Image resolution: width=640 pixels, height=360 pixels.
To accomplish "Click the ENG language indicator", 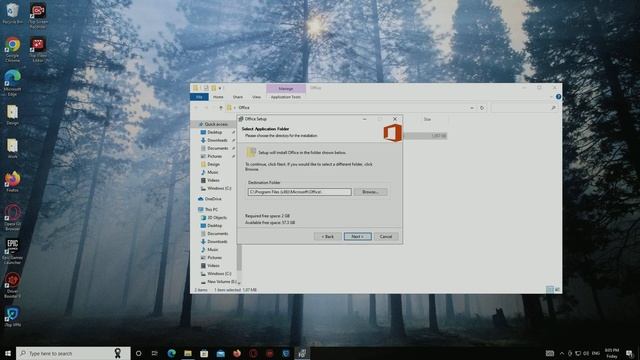I will tap(596, 353).
